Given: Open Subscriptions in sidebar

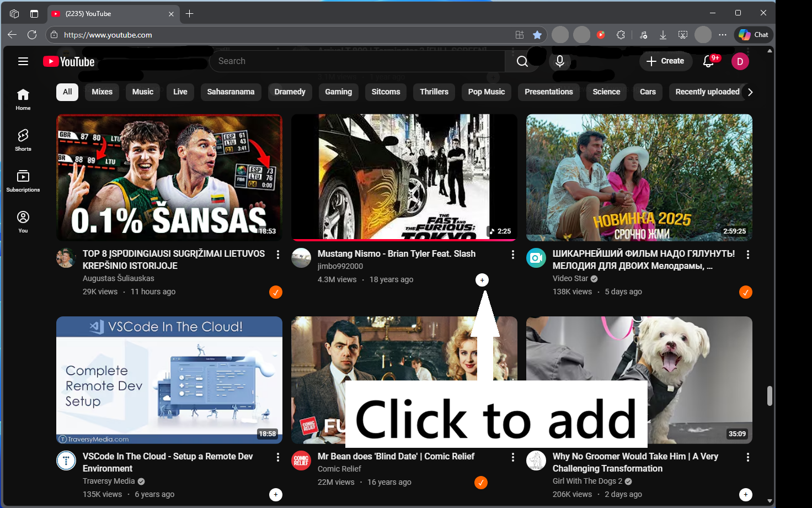Looking at the screenshot, I should tap(23, 181).
